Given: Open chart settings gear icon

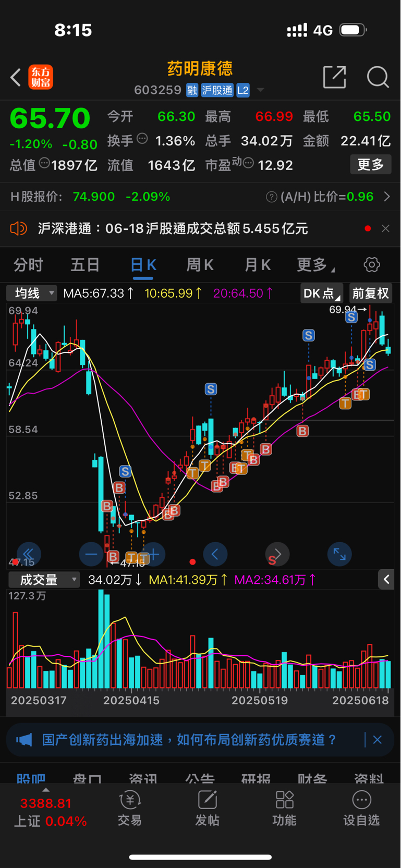Looking at the screenshot, I should 372,265.
